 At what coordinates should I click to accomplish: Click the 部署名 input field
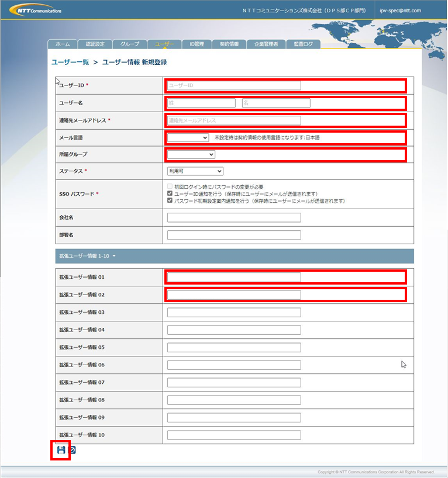pyautogui.click(x=234, y=235)
